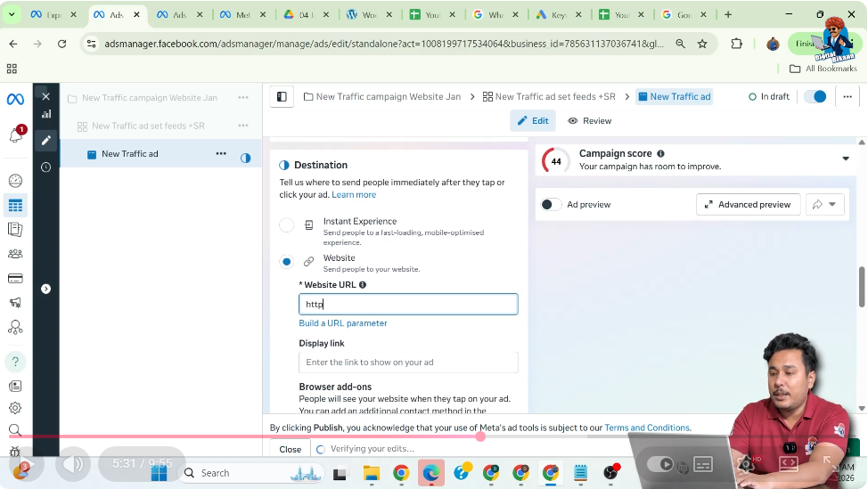Open the share preview dropdown
The height and width of the screenshot is (489, 868).
[x=825, y=204]
